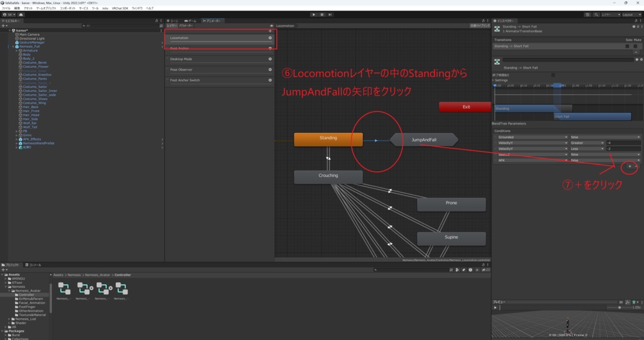This screenshot has width=644, height=340.
Task: Open the cloud services icon
Action: tap(21, 14)
